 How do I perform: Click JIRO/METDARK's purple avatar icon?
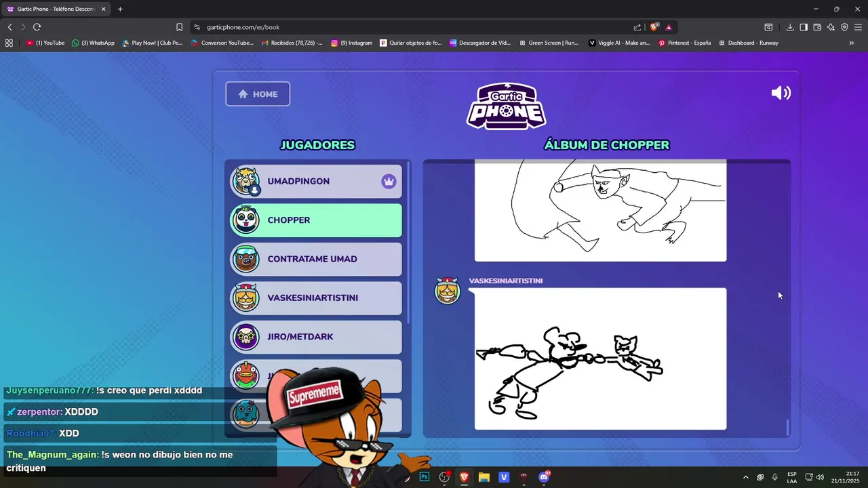coord(245,337)
